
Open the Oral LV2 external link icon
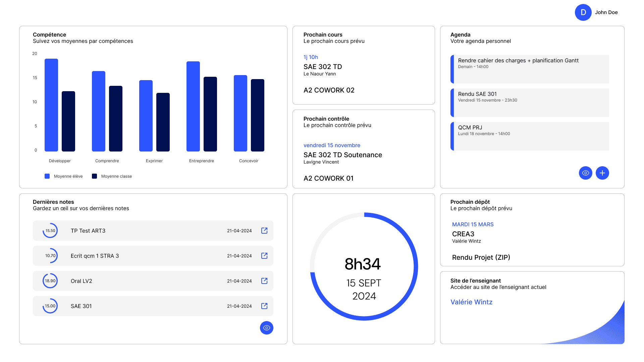coord(264,281)
